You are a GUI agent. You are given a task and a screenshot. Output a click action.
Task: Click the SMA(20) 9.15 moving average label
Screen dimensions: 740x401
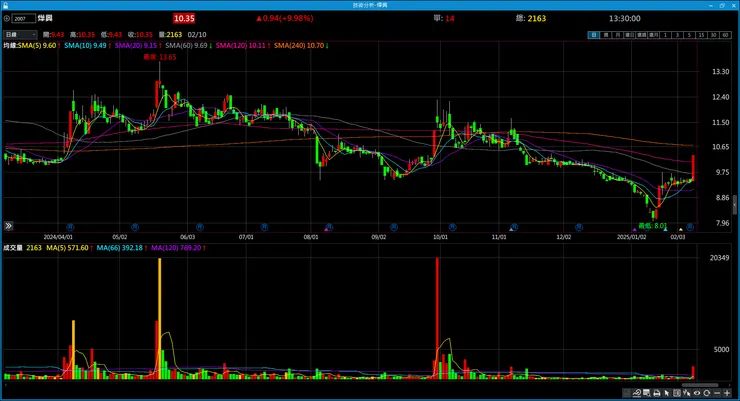coord(138,46)
